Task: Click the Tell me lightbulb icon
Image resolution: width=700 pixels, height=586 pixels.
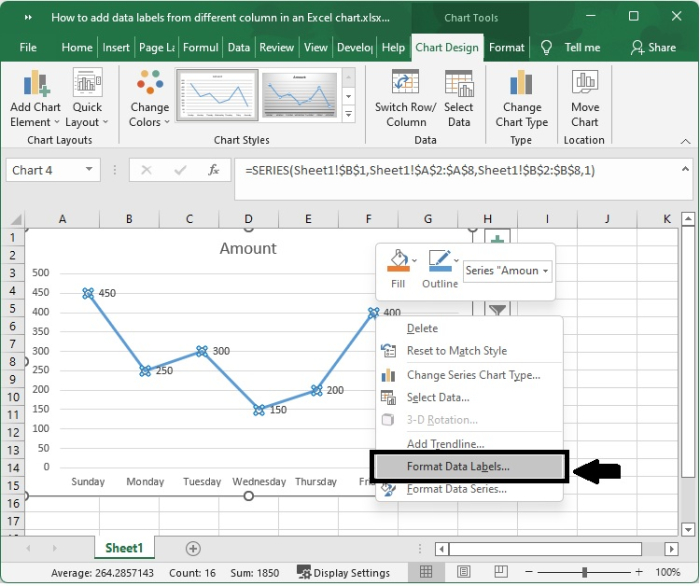Action: pos(546,47)
